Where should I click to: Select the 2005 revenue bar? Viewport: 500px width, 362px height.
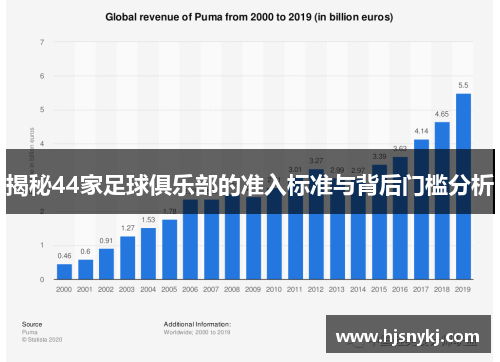[169, 249]
